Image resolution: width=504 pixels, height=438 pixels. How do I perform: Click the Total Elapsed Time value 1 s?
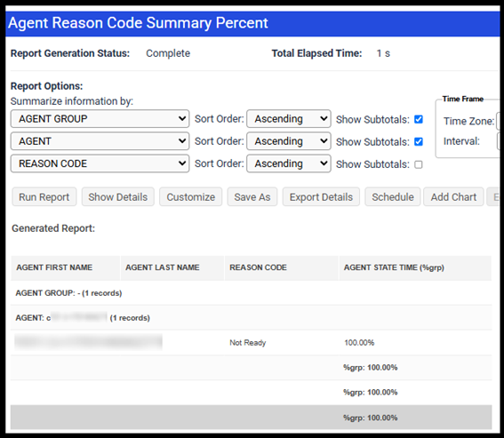pos(383,53)
